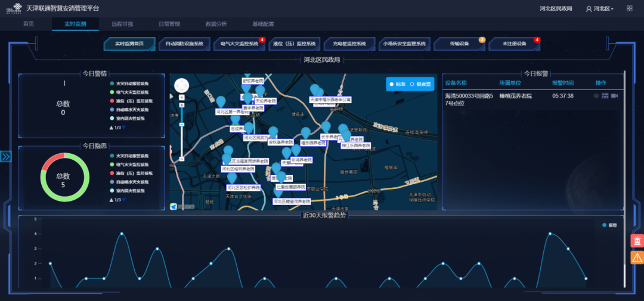Expand the left sidebar with double-arrow icon
The image size is (644, 301).
click(5, 156)
